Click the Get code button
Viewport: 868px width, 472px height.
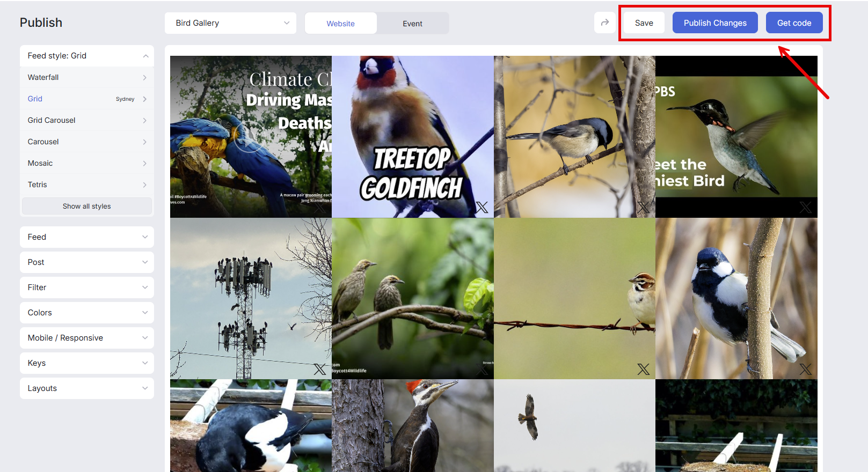click(x=794, y=23)
